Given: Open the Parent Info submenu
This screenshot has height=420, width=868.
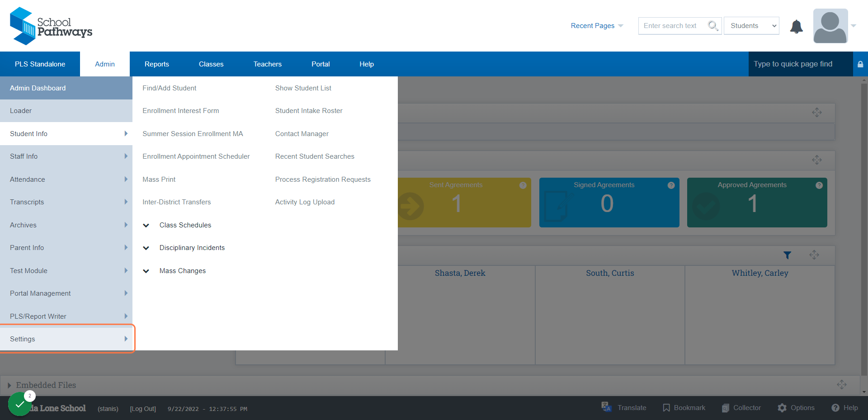Looking at the screenshot, I should pos(66,248).
